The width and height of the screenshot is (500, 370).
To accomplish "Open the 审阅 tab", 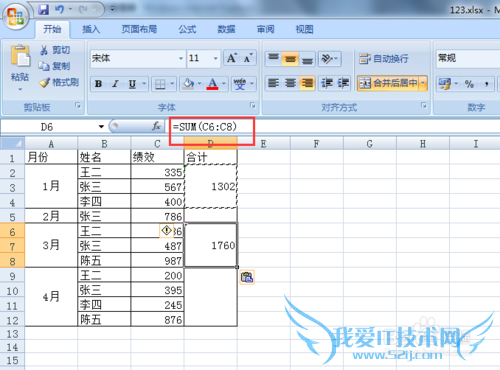I will point(266,29).
